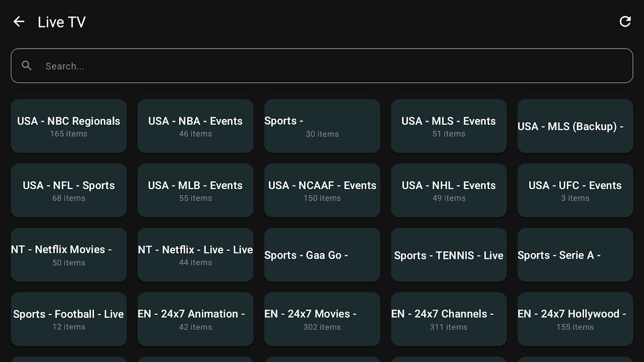Open EN - 24x7 Animation category
Image resolution: width=644 pixels, height=362 pixels.
click(x=196, y=319)
